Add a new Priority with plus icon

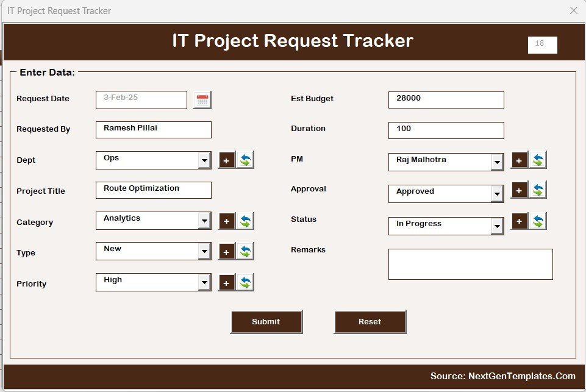click(x=226, y=283)
